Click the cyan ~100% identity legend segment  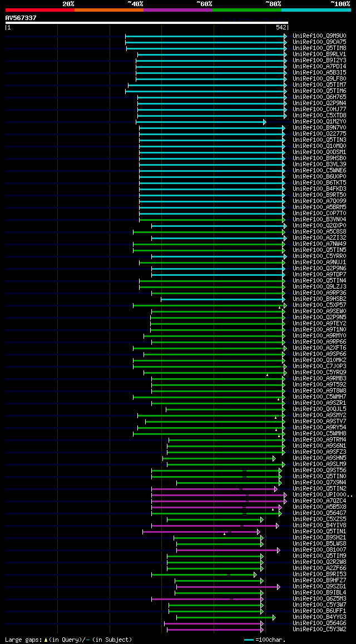coord(316,9)
